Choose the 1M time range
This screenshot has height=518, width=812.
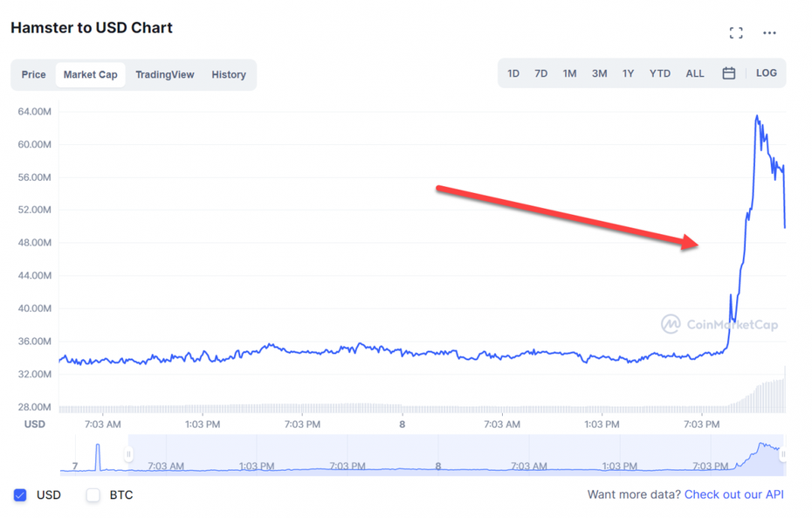(x=569, y=73)
